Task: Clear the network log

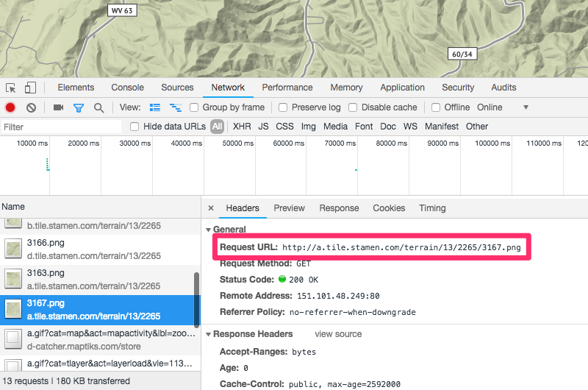Action: 31,107
